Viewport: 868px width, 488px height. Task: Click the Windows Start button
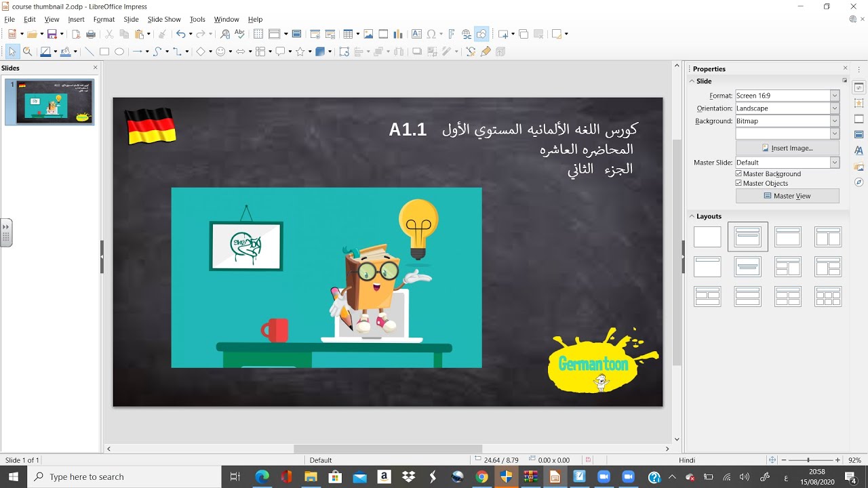tap(14, 477)
